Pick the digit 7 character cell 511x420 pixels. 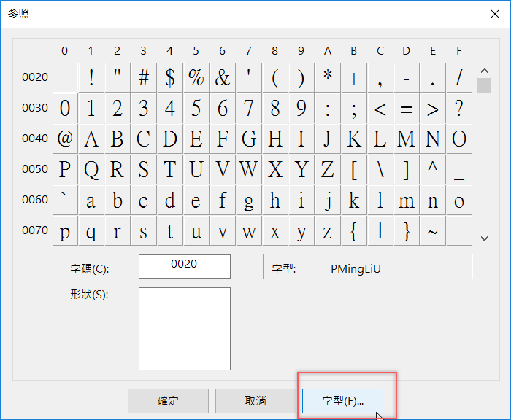(x=249, y=108)
